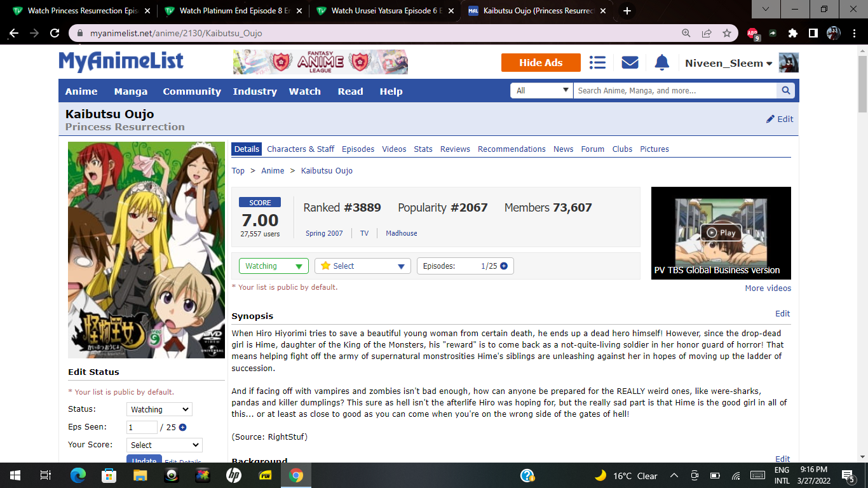Open Your Score Select dropdown

click(164, 445)
